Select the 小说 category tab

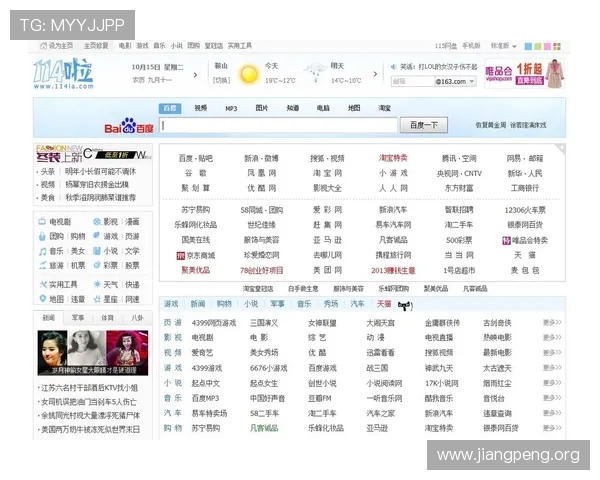[250, 303]
